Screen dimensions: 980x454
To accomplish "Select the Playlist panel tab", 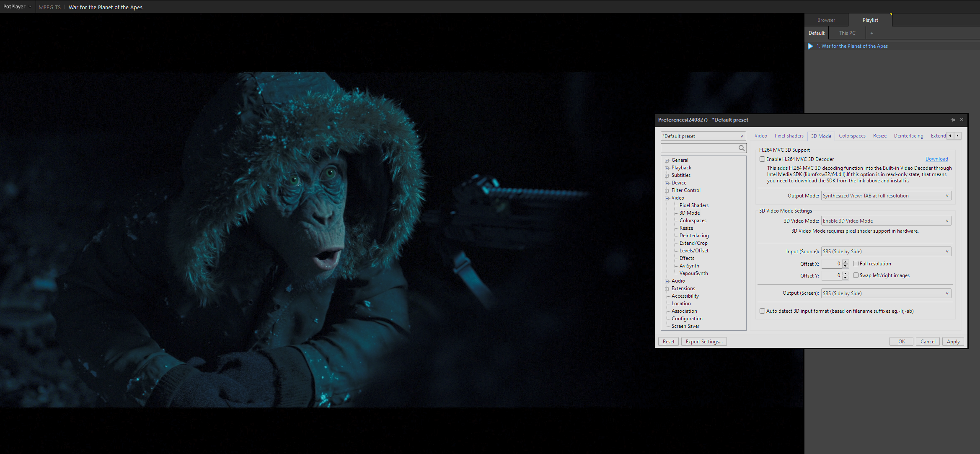I will coord(870,20).
